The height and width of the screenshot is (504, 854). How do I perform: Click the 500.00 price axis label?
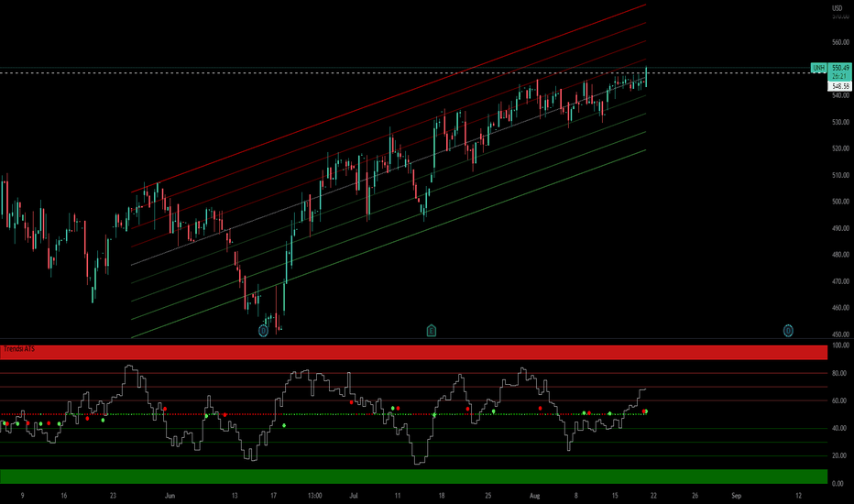tap(840, 202)
